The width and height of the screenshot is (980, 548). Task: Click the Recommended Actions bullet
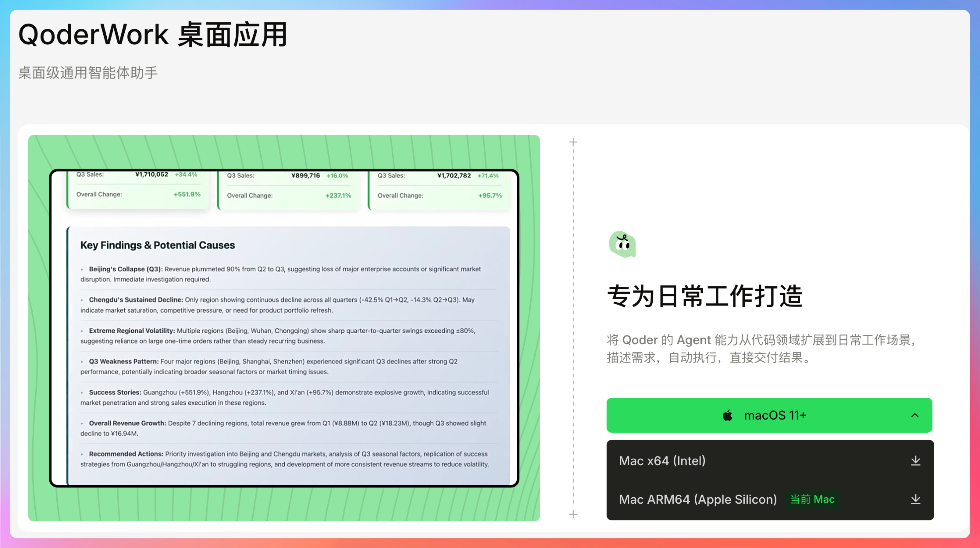126,454
